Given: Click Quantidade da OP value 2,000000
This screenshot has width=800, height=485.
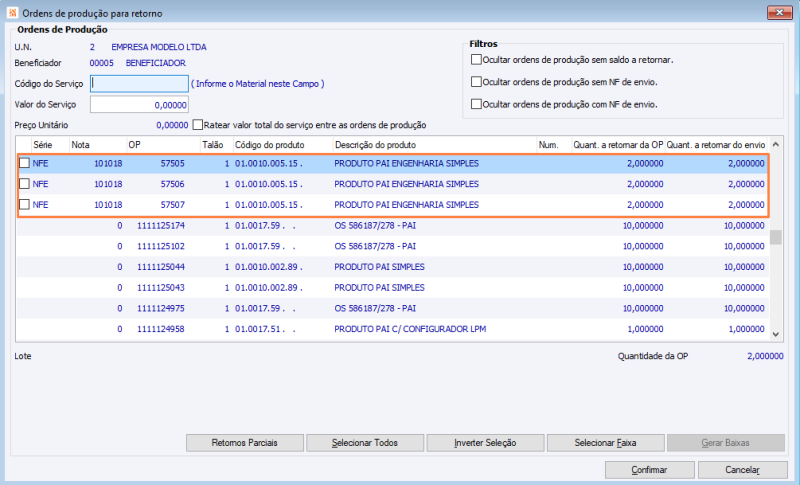Looking at the screenshot, I should point(765,356).
